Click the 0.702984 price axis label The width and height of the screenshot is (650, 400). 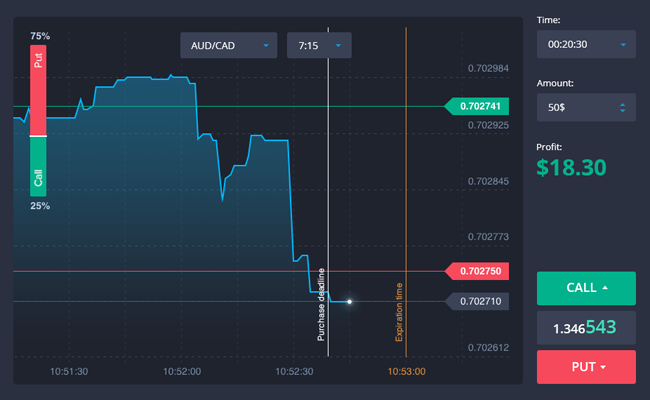488,68
